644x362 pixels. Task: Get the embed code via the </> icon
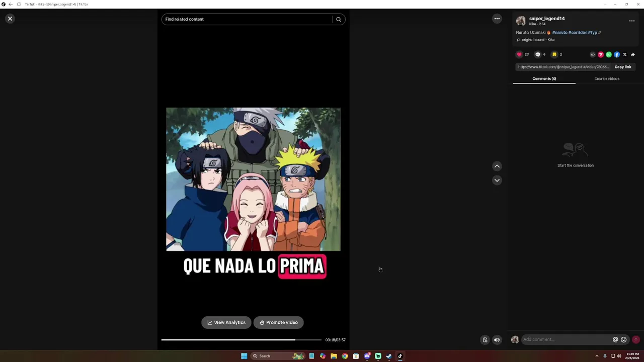[593, 54]
